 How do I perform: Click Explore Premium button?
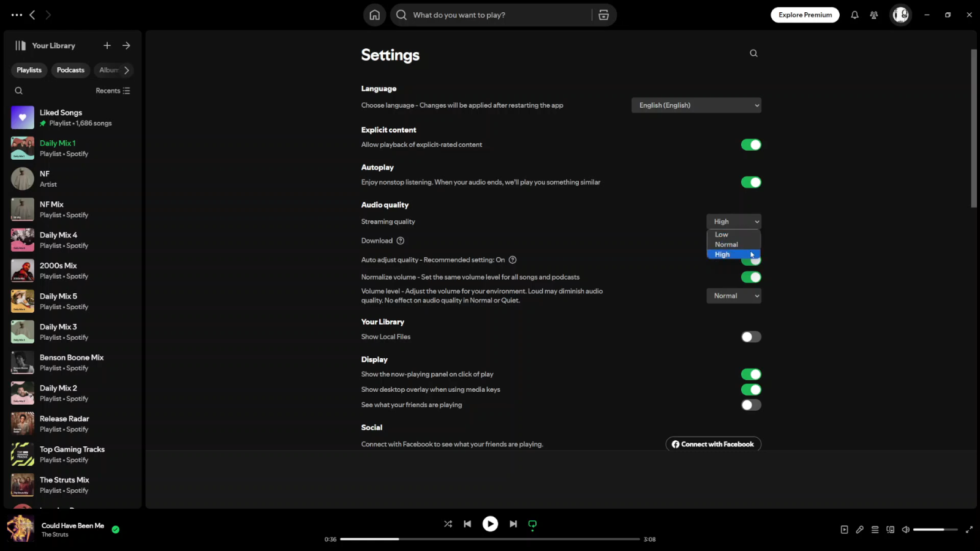point(805,15)
